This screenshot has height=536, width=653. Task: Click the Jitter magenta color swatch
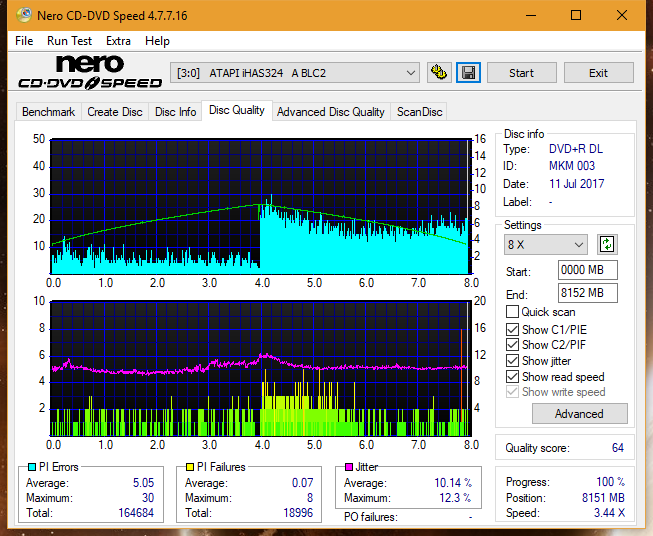point(349,467)
